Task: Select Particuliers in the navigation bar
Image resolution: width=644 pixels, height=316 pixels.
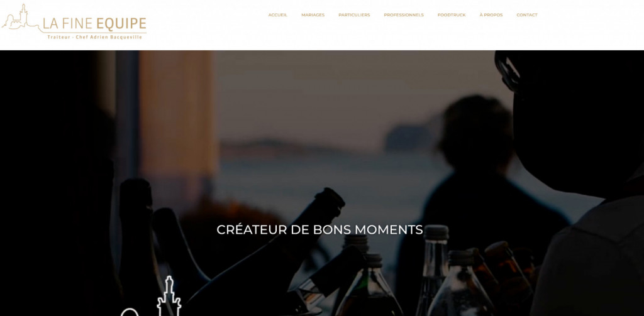Action: point(354,15)
